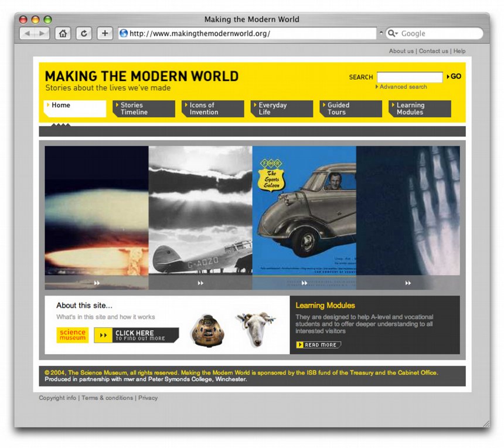Screen dimensions: 504x448
Task: Click the green zoom window button
Action: tap(47, 19)
